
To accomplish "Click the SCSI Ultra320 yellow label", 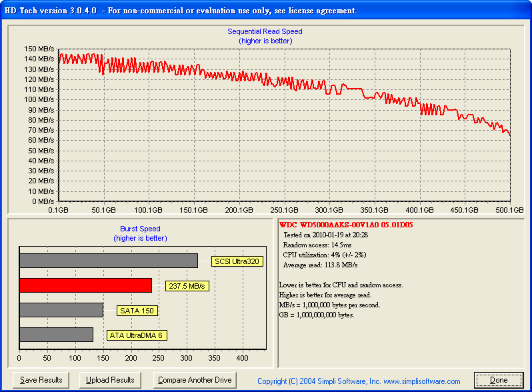I will (x=237, y=261).
